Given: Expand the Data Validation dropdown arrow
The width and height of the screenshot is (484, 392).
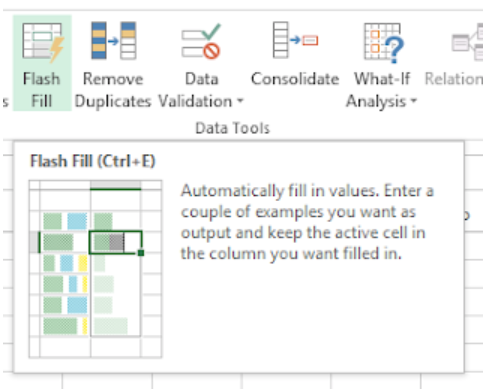Looking at the screenshot, I should coord(240,101).
